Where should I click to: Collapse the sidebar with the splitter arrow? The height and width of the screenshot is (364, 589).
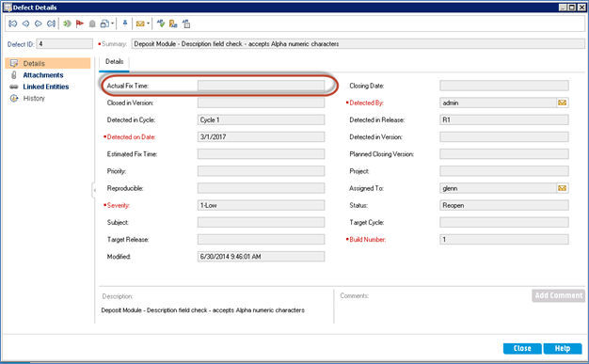(94, 190)
